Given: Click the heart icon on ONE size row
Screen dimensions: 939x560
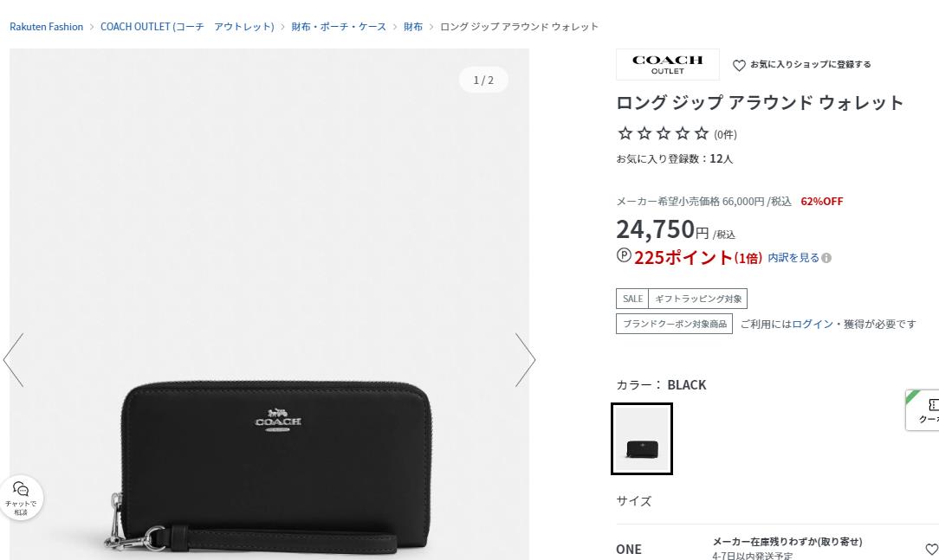Looking at the screenshot, I should [x=931, y=549].
